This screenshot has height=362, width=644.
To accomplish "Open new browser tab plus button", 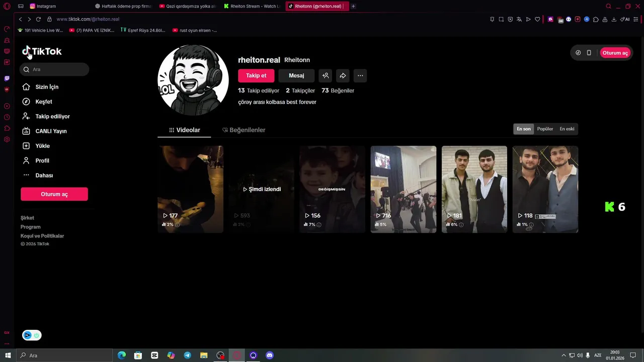I will click(x=353, y=6).
